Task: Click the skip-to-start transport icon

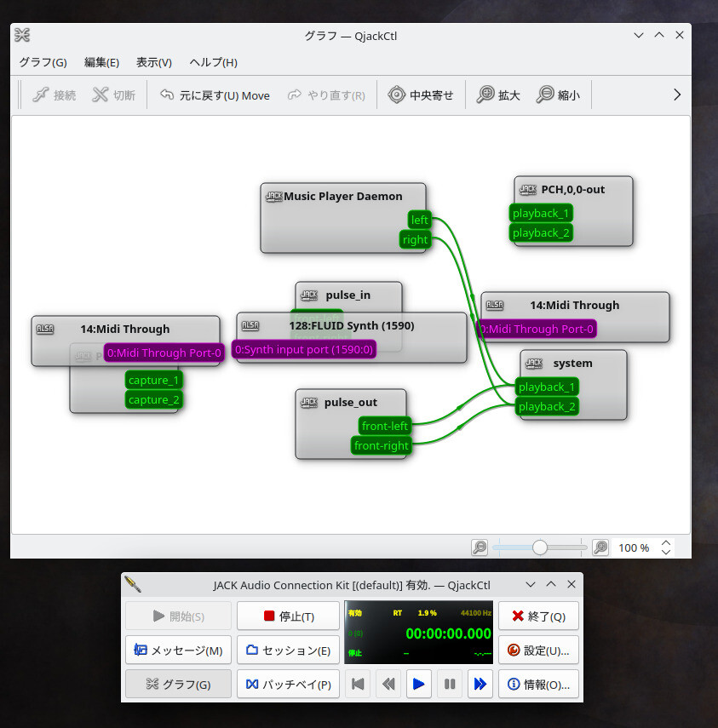Action: point(358,683)
